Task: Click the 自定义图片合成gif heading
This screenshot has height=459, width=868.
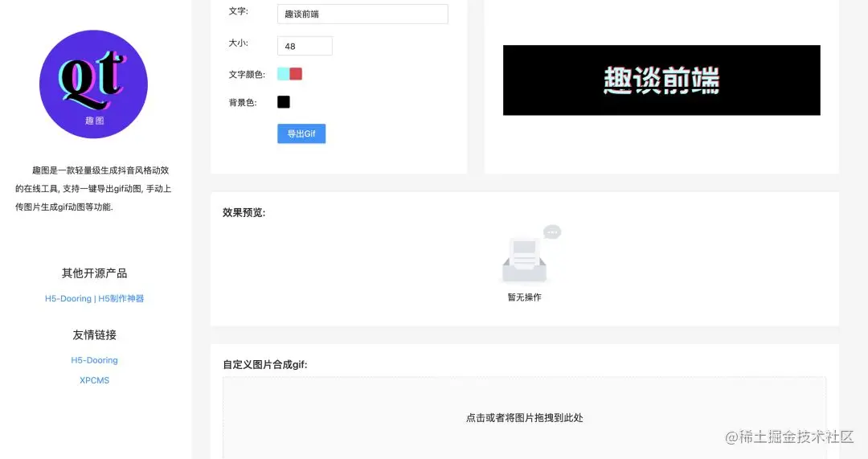Action: (x=265, y=364)
